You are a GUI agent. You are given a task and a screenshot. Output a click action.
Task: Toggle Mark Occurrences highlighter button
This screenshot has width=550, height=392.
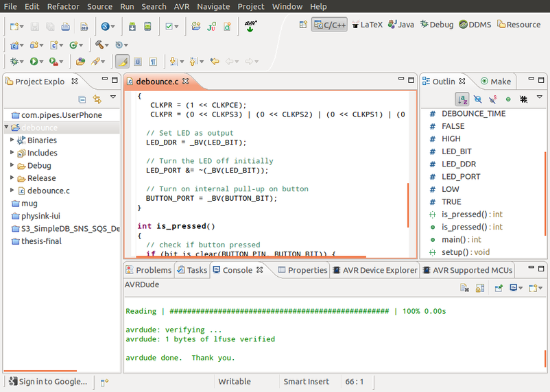[x=121, y=62]
